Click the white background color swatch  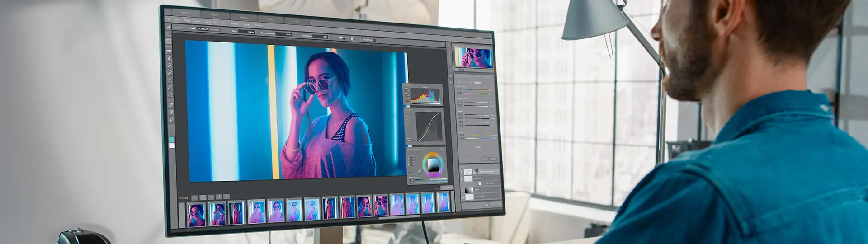(x=171, y=145)
